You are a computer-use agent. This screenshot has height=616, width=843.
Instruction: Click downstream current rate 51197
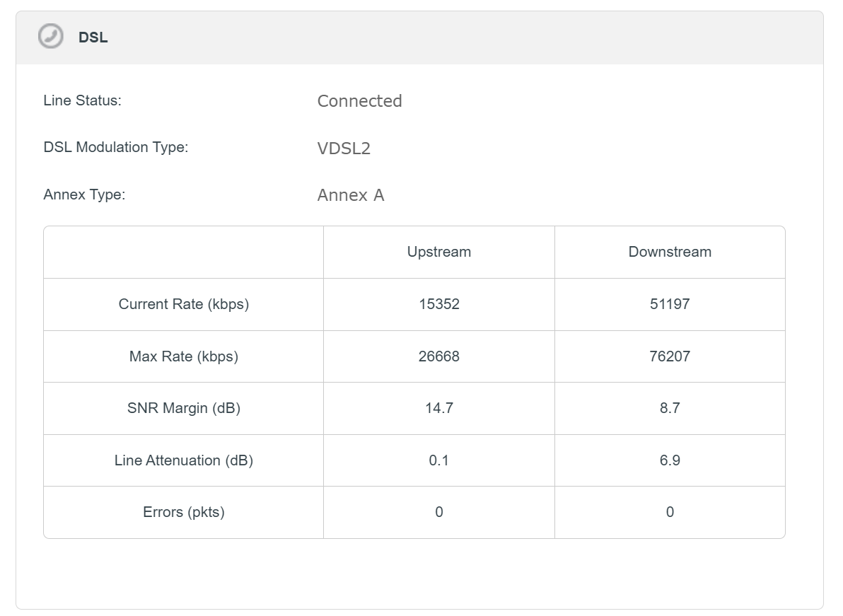[x=670, y=304]
